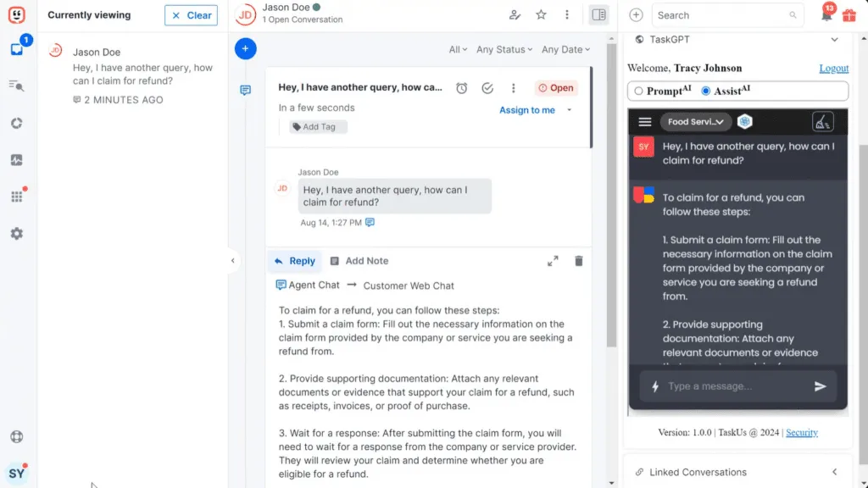
Task: Toggle the right sidebar panel view
Action: (x=598, y=14)
